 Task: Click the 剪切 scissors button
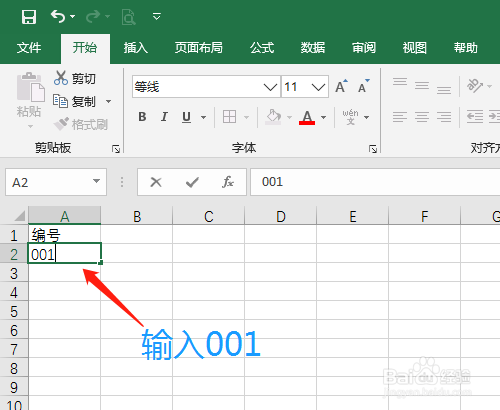[x=75, y=78]
